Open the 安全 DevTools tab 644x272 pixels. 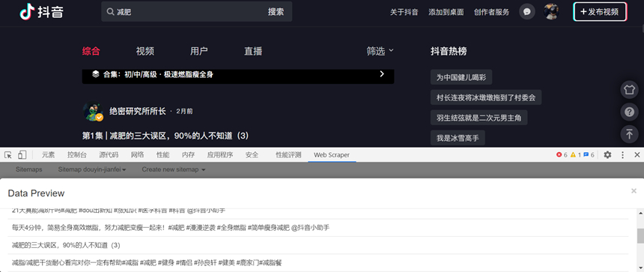pos(252,155)
